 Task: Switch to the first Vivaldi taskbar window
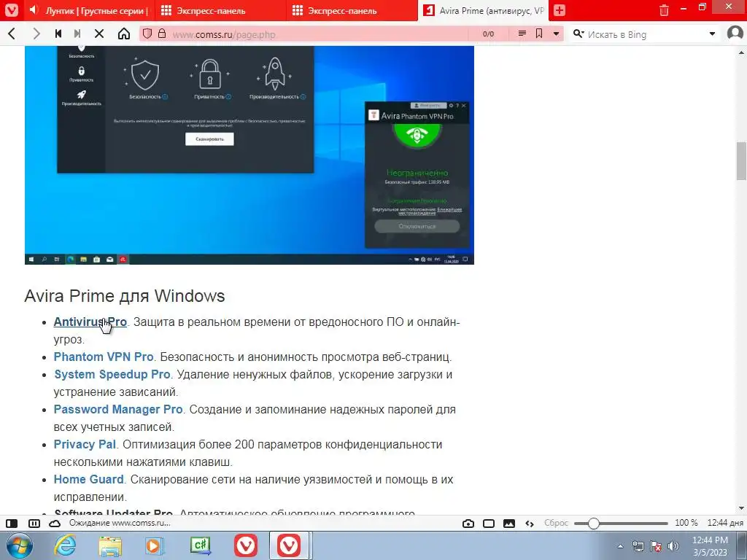click(x=246, y=545)
